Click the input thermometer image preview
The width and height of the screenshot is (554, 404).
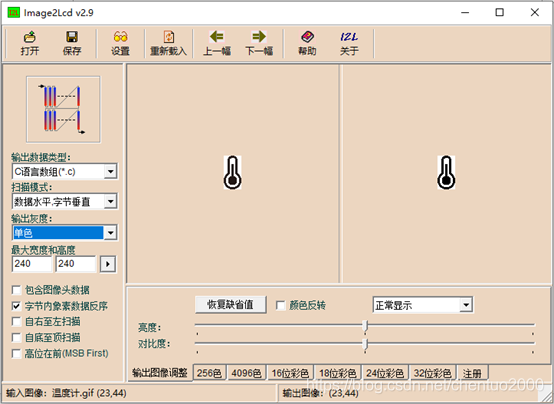[x=232, y=172]
